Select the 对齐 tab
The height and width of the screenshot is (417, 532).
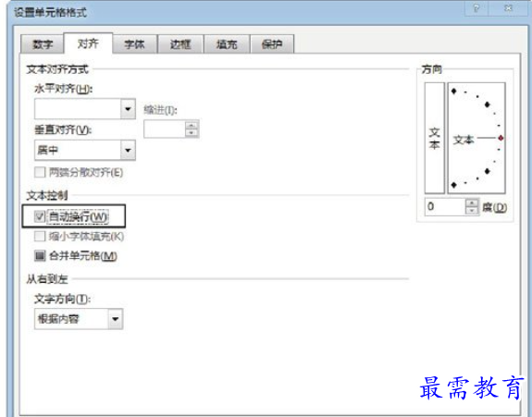click(88, 43)
